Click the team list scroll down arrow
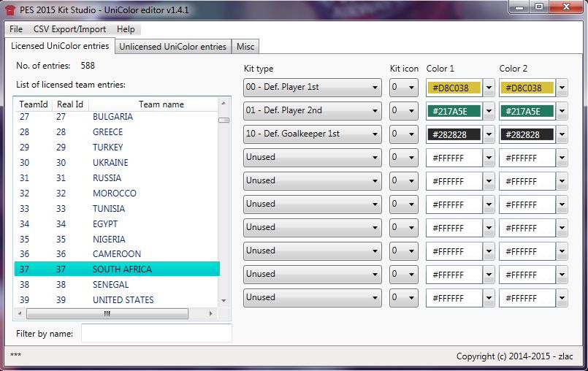Image resolution: width=588 pixels, height=371 pixels. (x=224, y=301)
